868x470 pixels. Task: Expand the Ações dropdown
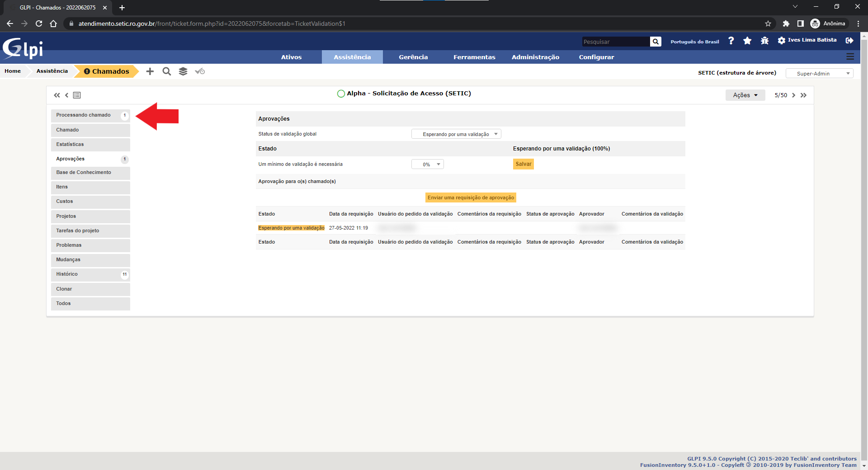[745, 95]
